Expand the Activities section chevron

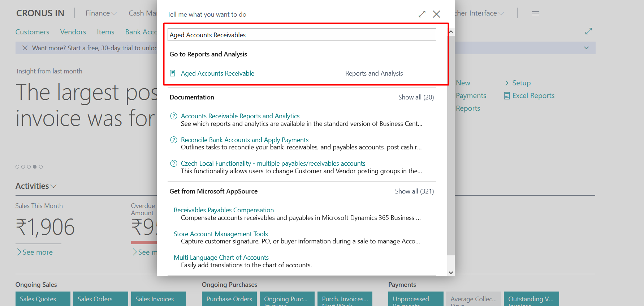53,186
